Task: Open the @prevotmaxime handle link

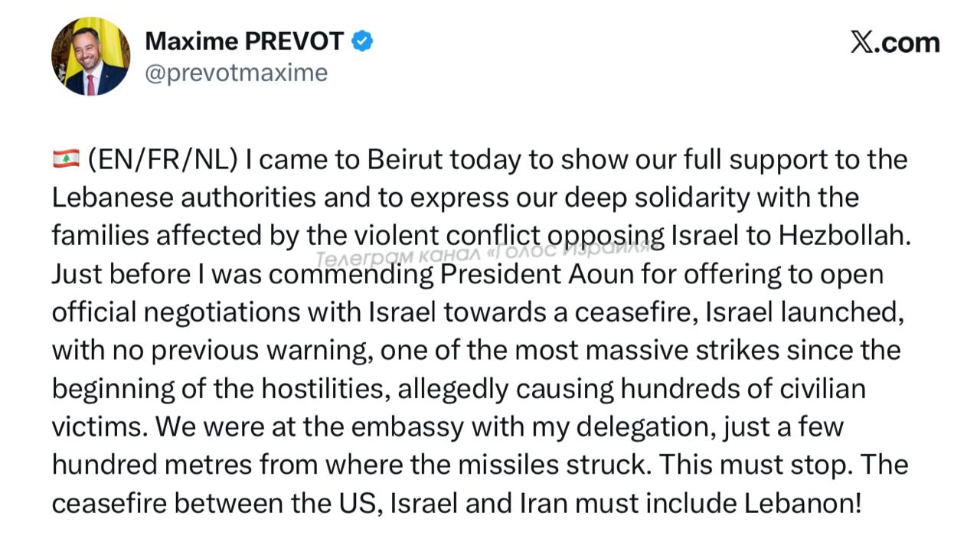Action: click(x=236, y=73)
